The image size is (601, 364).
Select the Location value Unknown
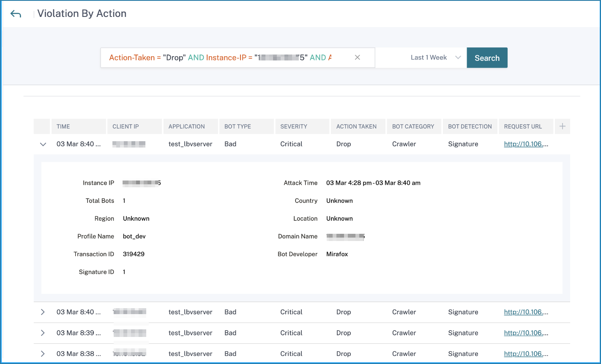tap(339, 219)
